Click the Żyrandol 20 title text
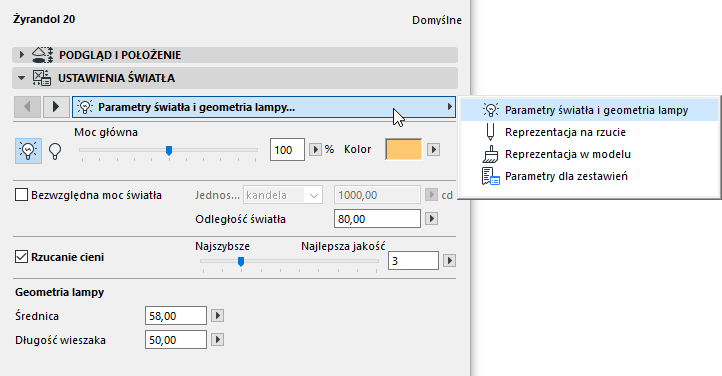 44,19
